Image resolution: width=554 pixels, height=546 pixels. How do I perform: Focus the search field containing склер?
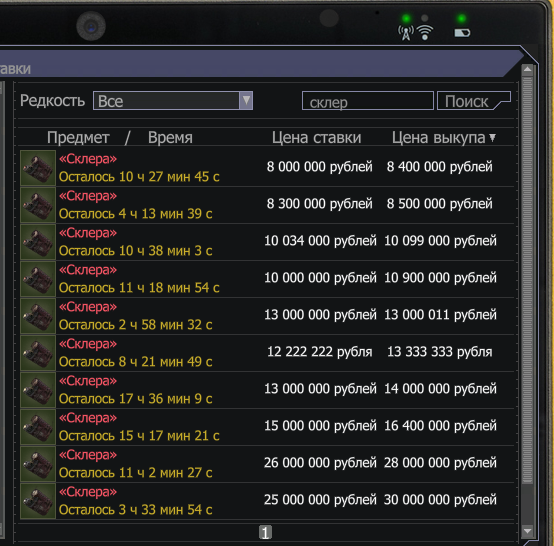[x=368, y=101]
